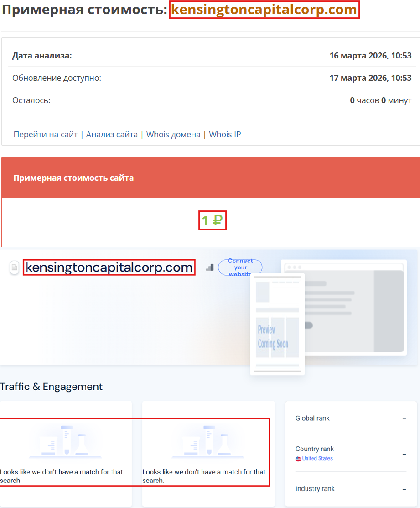Click the website mockup illustration on the right
Viewport: 420px width, 508px height.
351,307
